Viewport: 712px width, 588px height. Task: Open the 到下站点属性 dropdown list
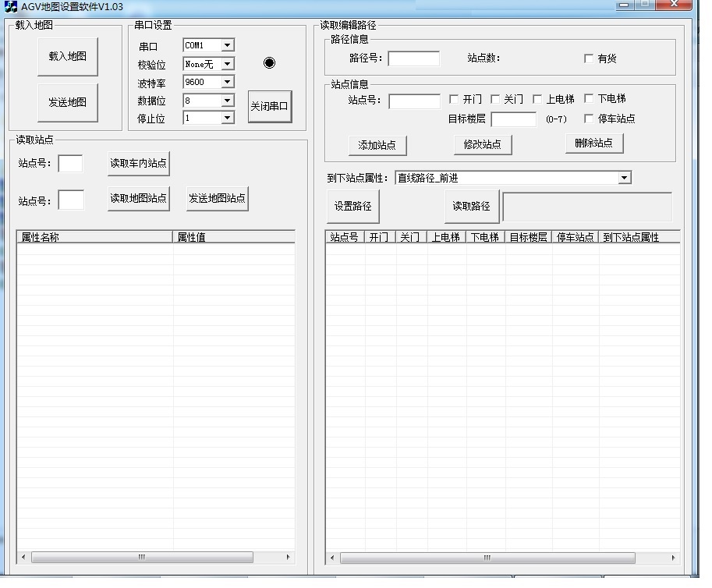(624, 179)
